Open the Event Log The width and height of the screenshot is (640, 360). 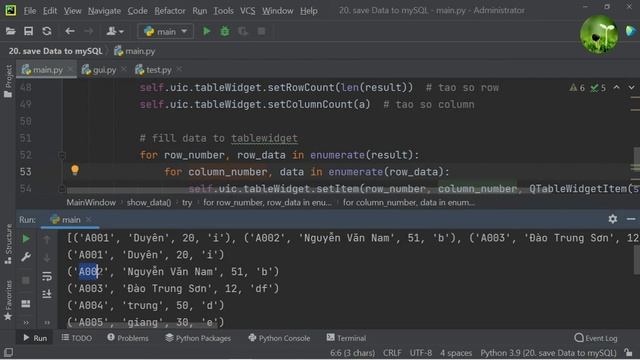(x=596, y=338)
